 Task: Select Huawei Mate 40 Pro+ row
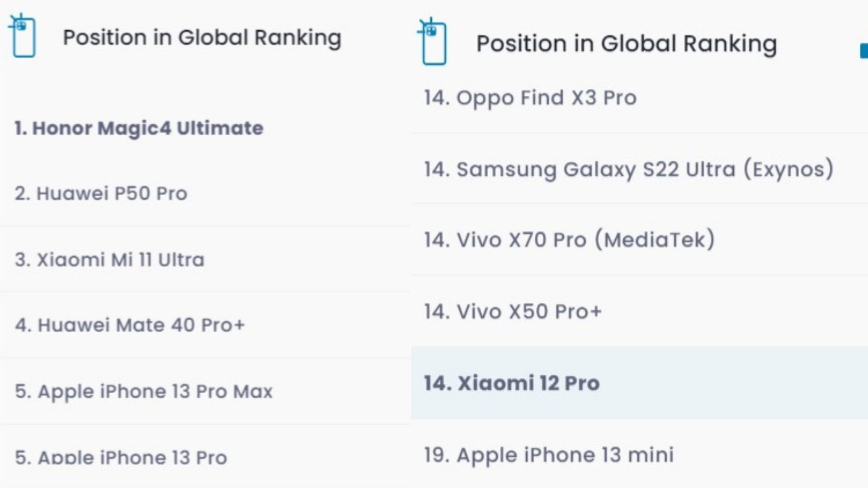[205, 325]
